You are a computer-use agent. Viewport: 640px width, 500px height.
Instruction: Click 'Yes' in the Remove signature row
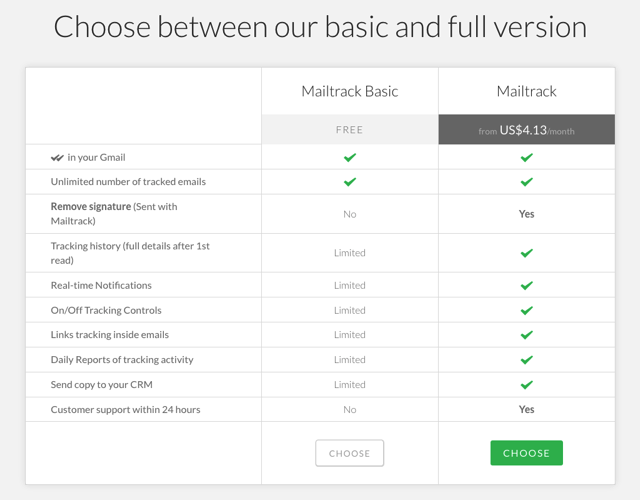[527, 214]
